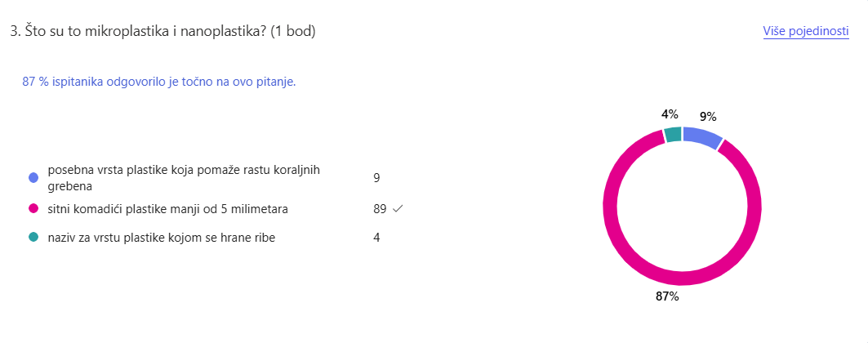The height and width of the screenshot is (343, 868).
Task: Click the 9% chart data label
Action: 708,116
